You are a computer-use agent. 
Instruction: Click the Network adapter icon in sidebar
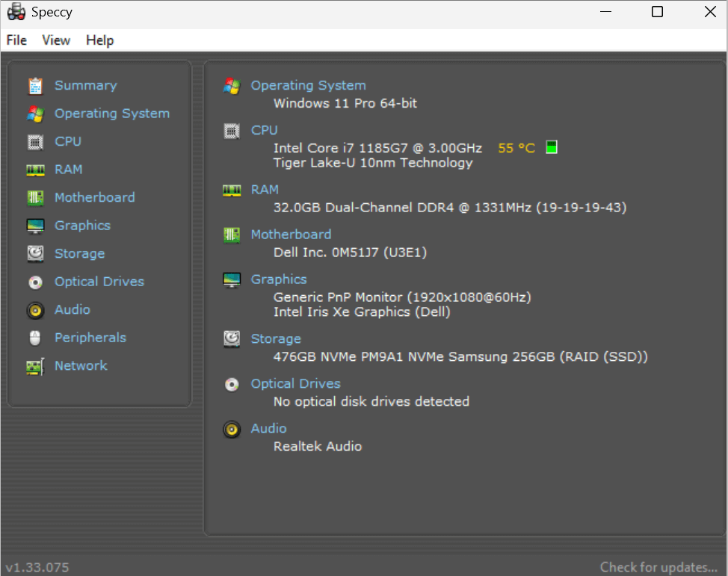click(35, 366)
